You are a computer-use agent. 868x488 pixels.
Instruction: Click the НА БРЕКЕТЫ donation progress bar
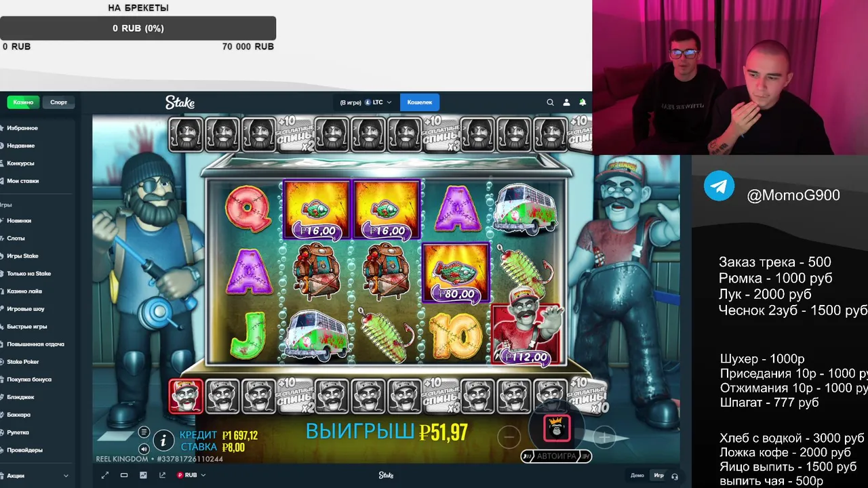tap(138, 28)
